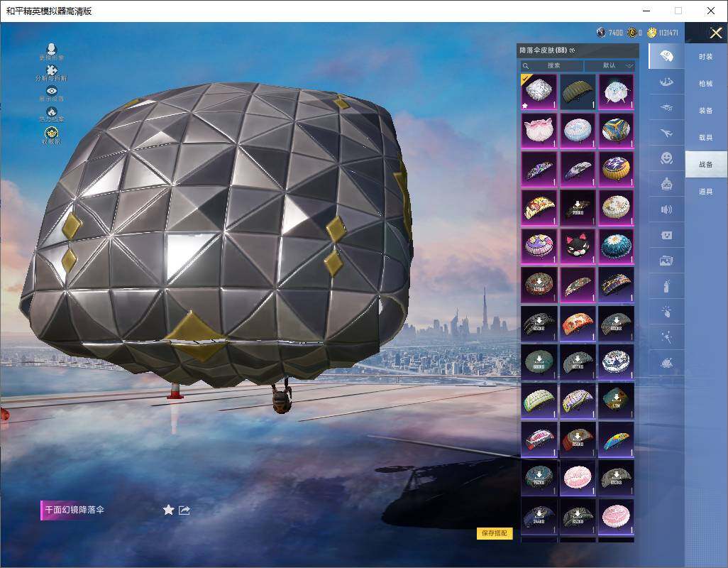Switch to the 载具 tab
The image size is (728, 568).
[706, 138]
